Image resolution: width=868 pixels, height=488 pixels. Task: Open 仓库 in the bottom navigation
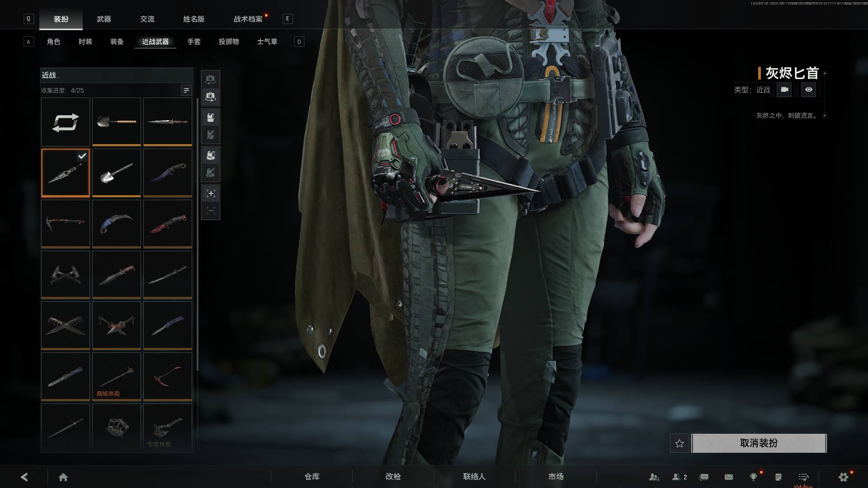(x=312, y=477)
